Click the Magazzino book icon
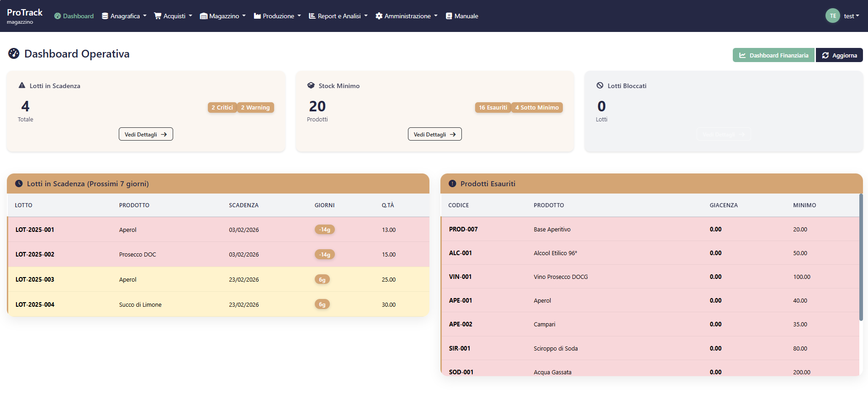The image size is (868, 414). (204, 16)
